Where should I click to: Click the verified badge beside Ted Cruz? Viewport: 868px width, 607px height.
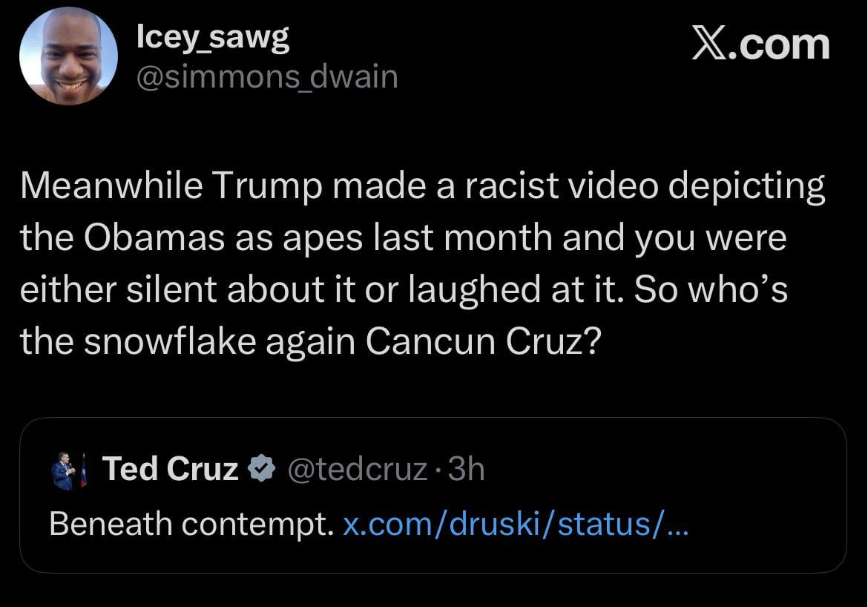click(x=260, y=469)
